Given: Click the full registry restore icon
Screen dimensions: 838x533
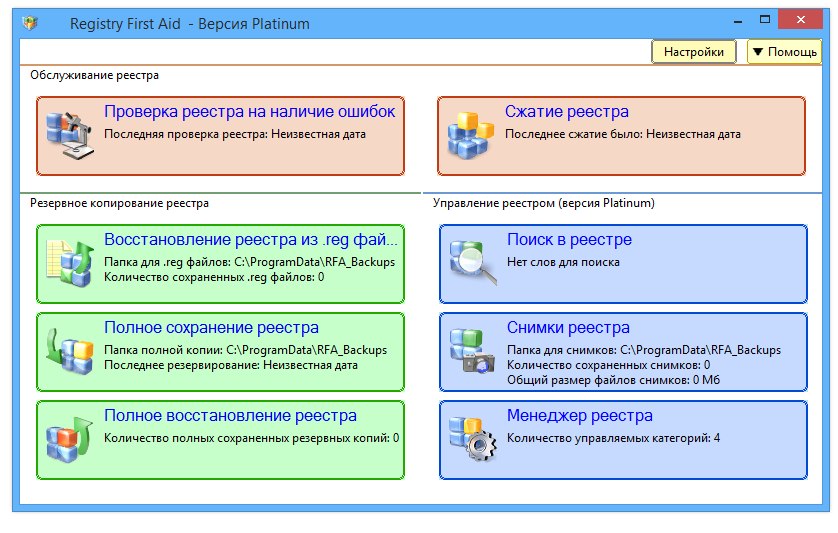Looking at the screenshot, I should (69, 439).
